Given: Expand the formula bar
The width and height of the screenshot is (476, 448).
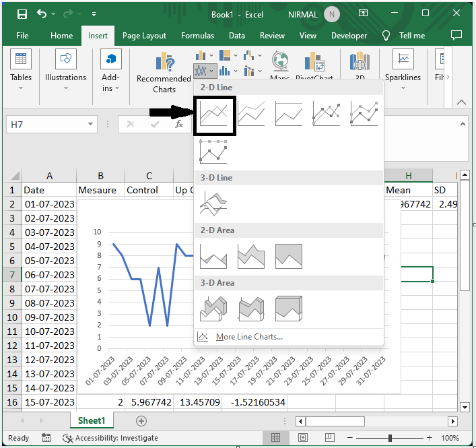Looking at the screenshot, I should coord(463,123).
